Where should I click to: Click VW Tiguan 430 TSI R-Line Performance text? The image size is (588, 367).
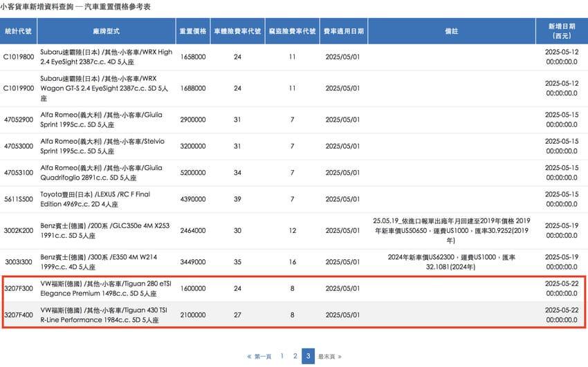104,315
